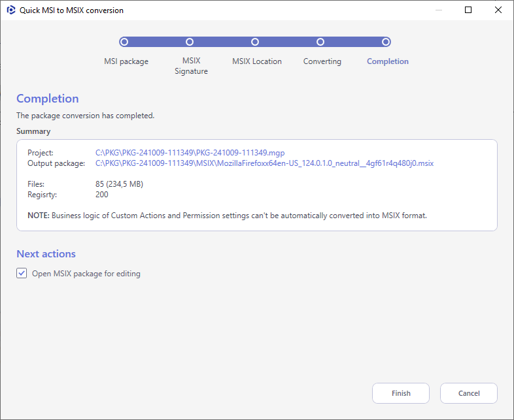The height and width of the screenshot is (420, 514).
Task: Click 'The package conversion has completed.' text
Action: click(85, 116)
